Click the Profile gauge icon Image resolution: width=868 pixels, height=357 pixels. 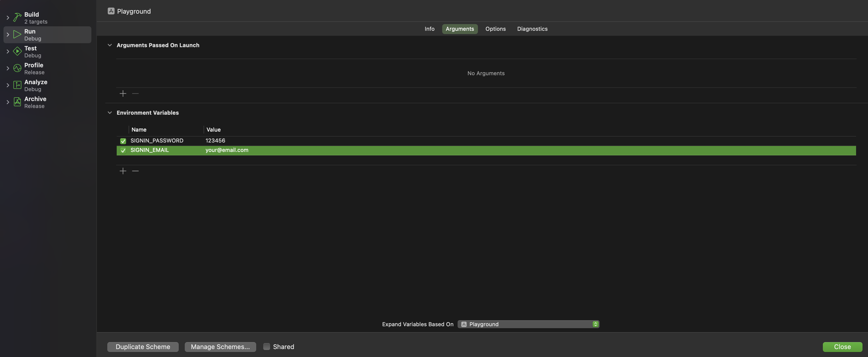tap(17, 68)
